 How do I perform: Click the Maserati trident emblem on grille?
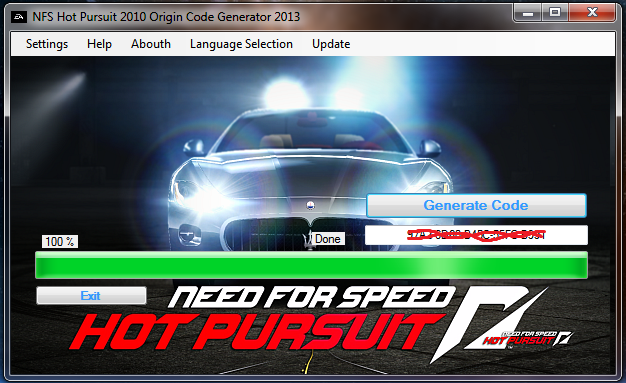click(307, 240)
